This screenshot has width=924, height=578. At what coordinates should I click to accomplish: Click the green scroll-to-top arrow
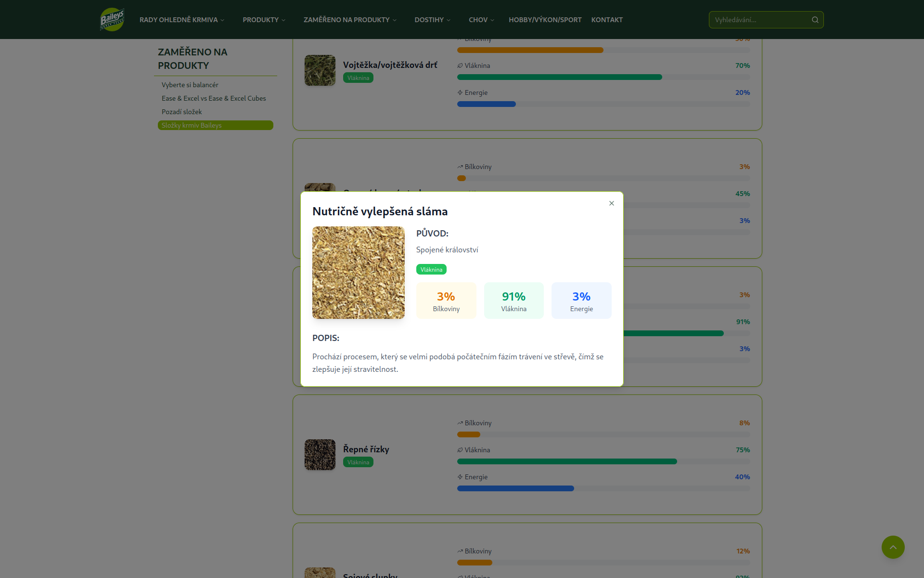[893, 547]
